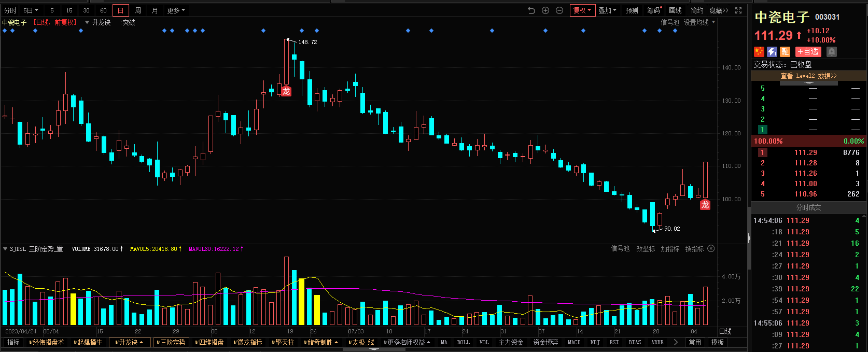
Task: Open the 叠加 overlay dropdown
Action: (607, 10)
